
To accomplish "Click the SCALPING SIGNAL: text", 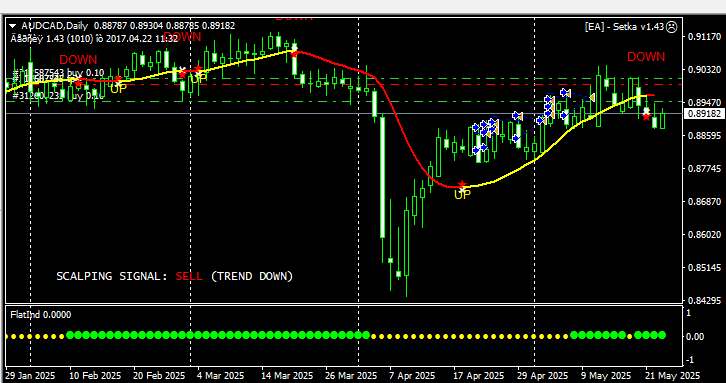I will (112, 276).
